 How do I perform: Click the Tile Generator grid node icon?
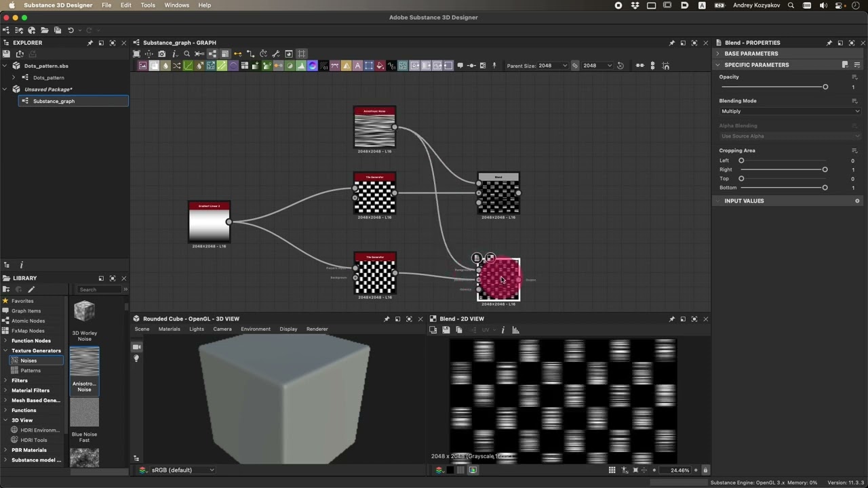pyautogui.click(x=244, y=66)
